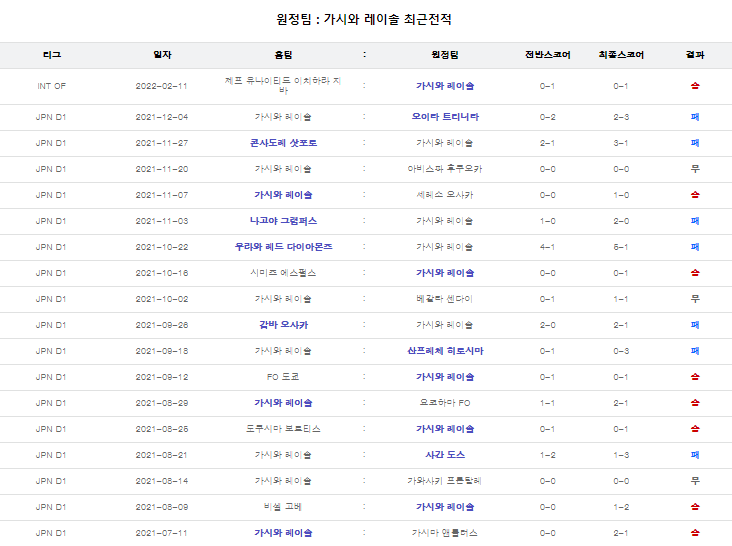Click half-time score 4-1 in 우라와 row

[547, 247]
